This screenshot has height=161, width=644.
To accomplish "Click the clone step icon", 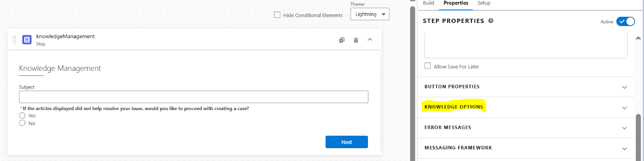I will 342,40.
